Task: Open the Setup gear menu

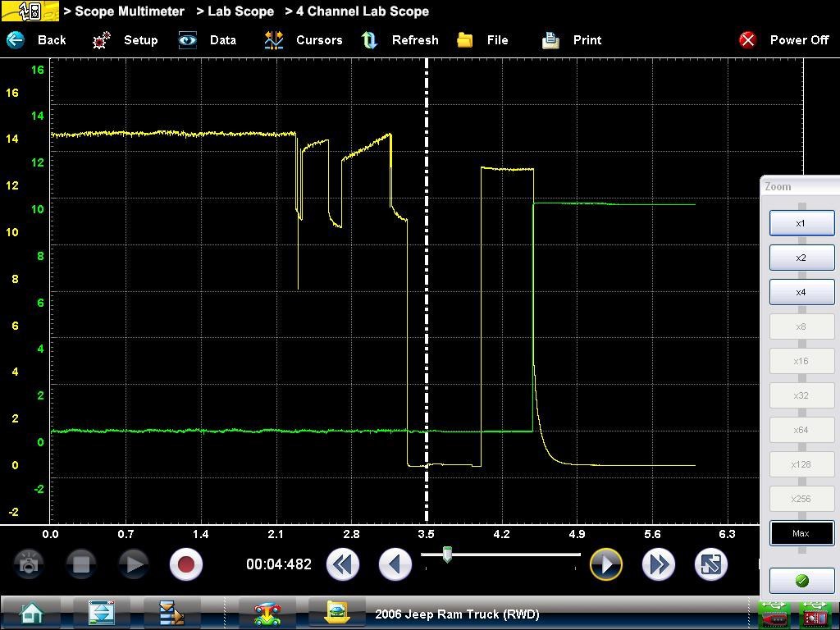Action: (x=102, y=39)
